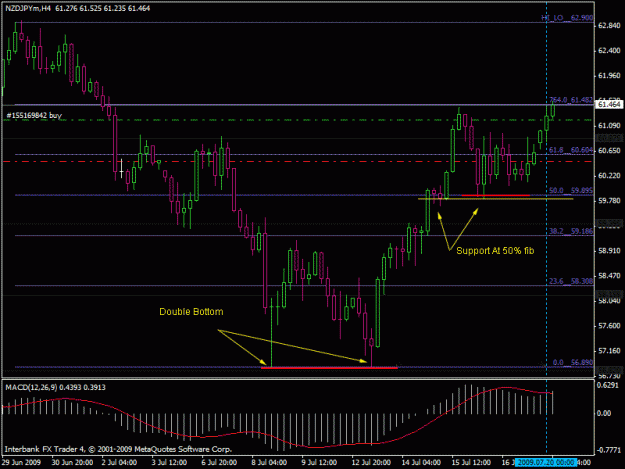Click the 8 Jul 04:00 time label
625x469 pixels.
point(269,463)
